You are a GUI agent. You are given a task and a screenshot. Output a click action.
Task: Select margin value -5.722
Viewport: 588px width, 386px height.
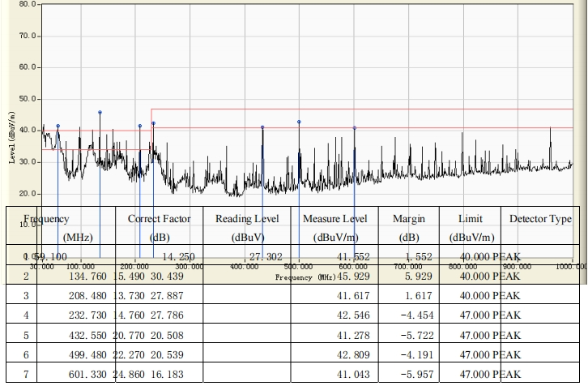click(x=417, y=335)
